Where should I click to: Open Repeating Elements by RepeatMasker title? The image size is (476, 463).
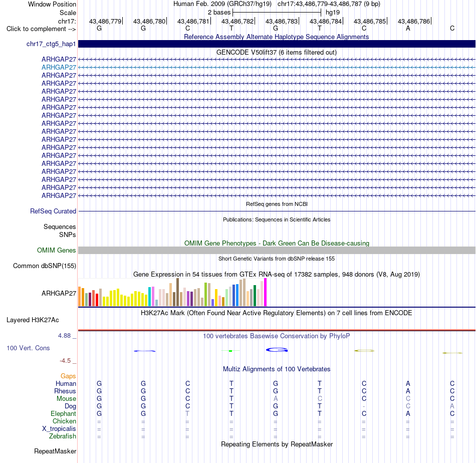(x=277, y=444)
